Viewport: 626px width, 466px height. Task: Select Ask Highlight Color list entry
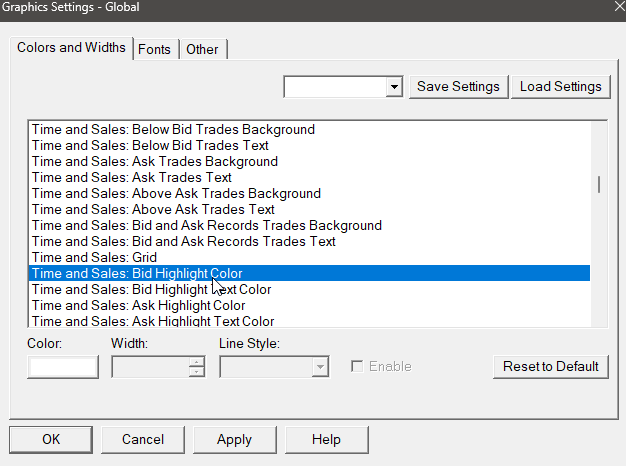pos(138,305)
